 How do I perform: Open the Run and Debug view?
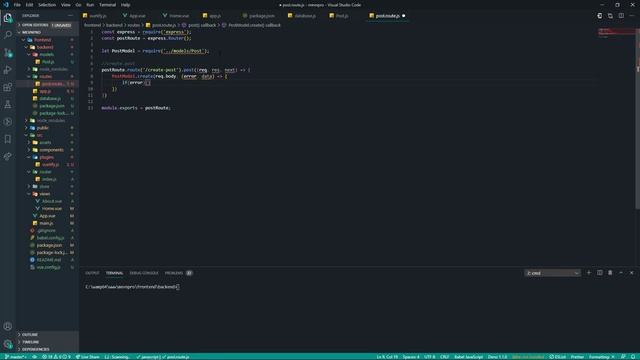click(8, 70)
